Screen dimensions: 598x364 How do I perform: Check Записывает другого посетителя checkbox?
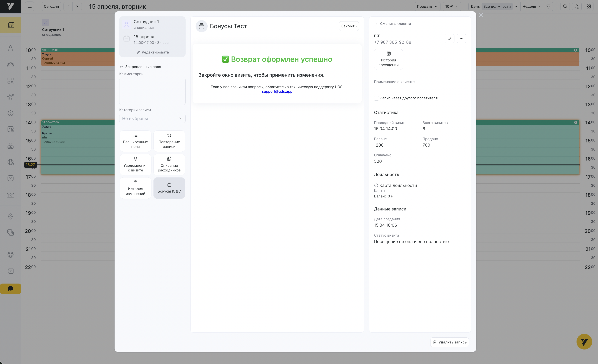(x=376, y=98)
